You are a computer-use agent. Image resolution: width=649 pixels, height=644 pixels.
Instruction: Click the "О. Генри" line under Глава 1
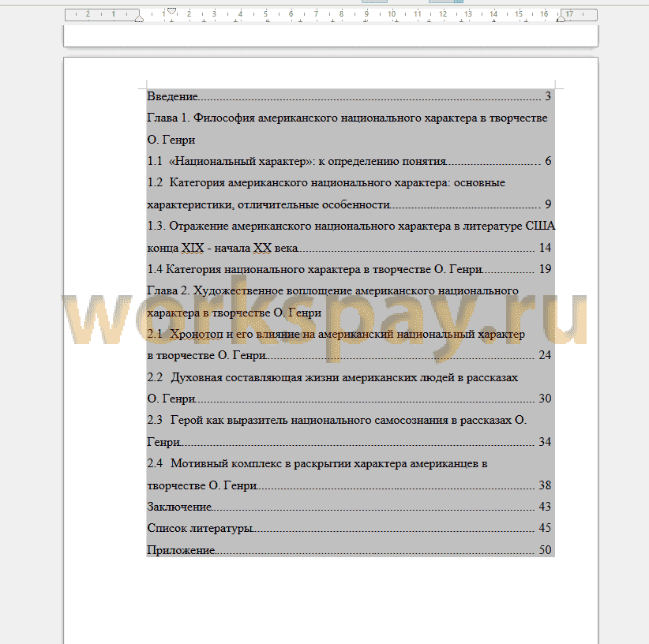point(171,140)
